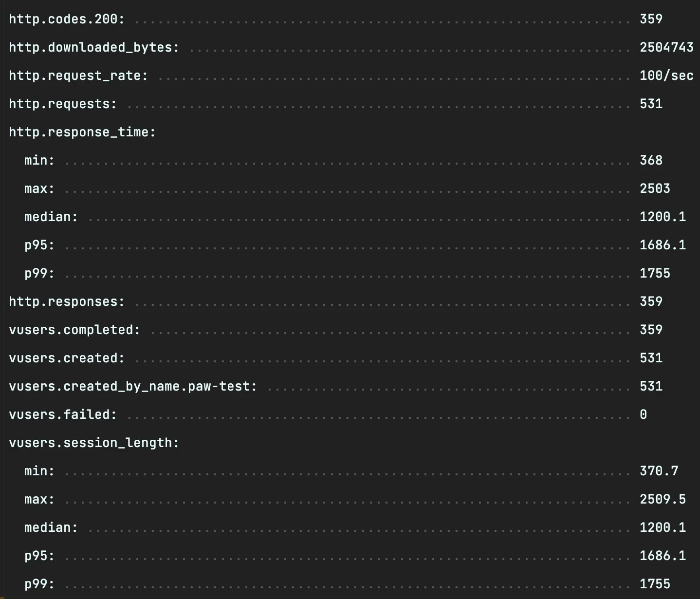
Task: Click the session length min value 370.7
Action: pyautogui.click(x=659, y=471)
